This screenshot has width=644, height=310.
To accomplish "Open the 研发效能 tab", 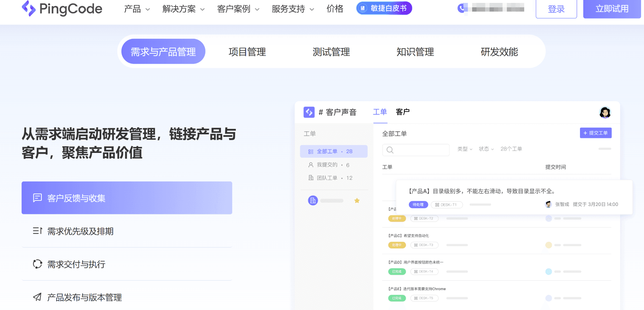I will 499,52.
